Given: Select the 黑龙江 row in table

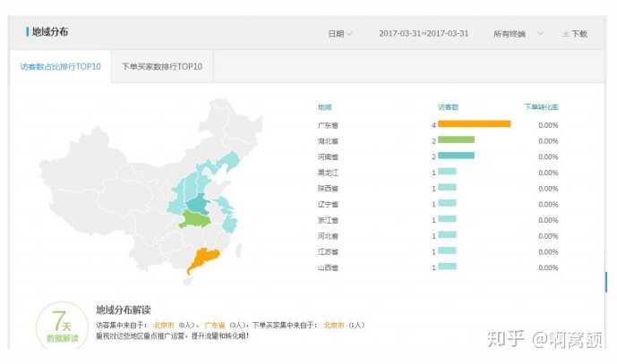Looking at the screenshot, I should coord(328,172).
